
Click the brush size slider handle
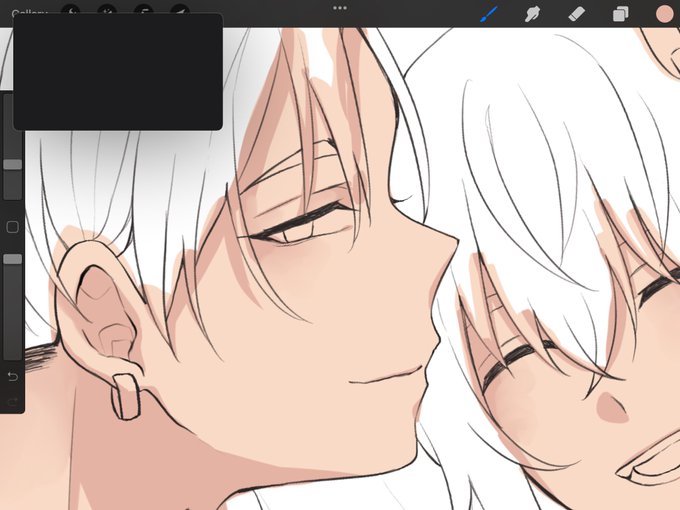[13, 164]
